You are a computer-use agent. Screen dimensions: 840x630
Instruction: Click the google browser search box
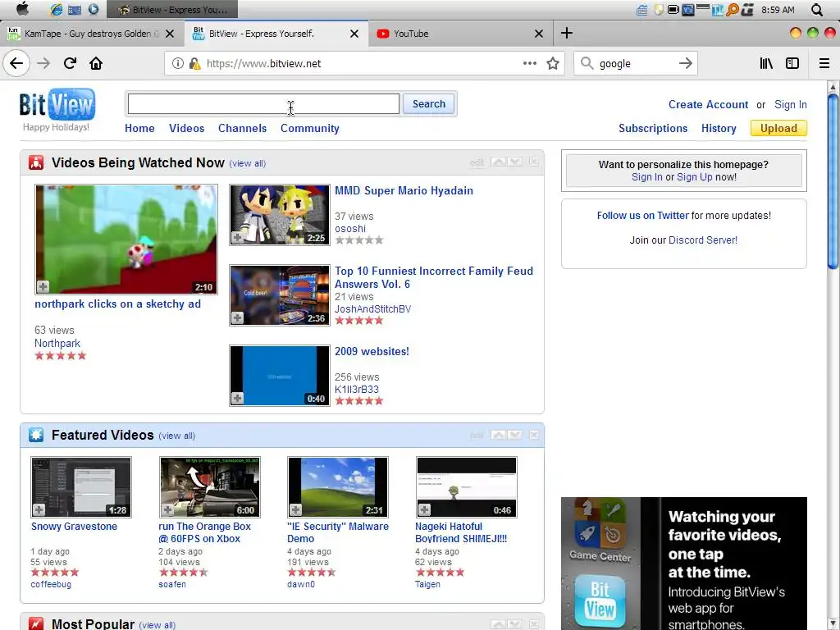tap(635, 64)
